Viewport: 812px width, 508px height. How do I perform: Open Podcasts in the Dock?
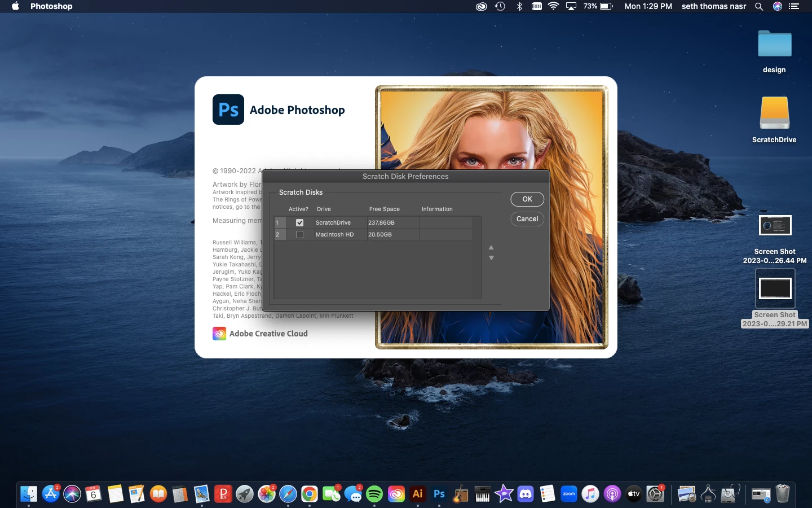coord(612,494)
